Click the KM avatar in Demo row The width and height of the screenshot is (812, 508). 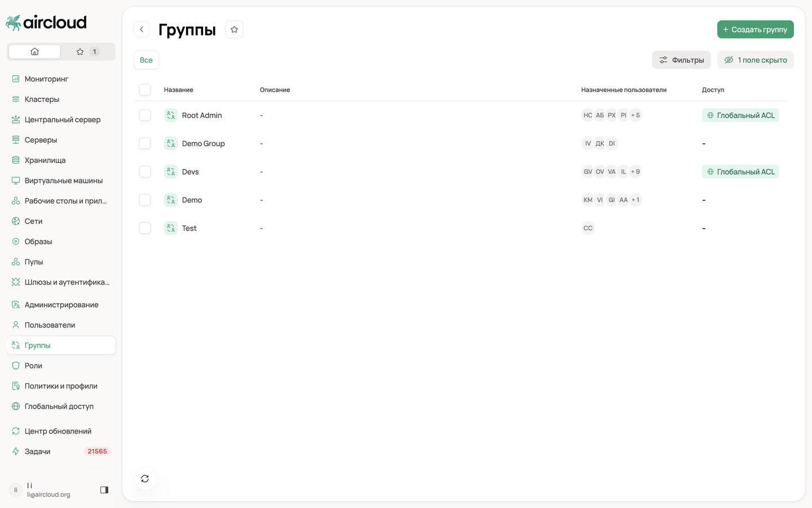[588, 200]
